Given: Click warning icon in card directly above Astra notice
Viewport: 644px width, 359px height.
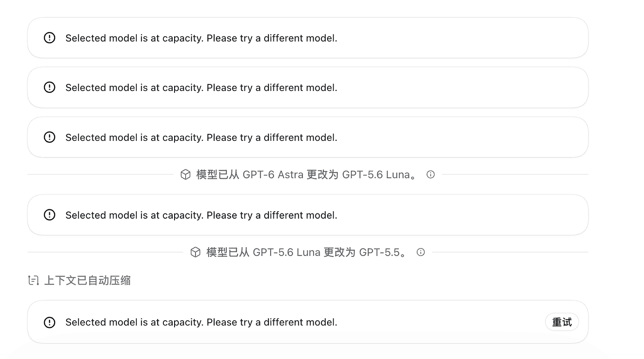Looking at the screenshot, I should 49,137.
